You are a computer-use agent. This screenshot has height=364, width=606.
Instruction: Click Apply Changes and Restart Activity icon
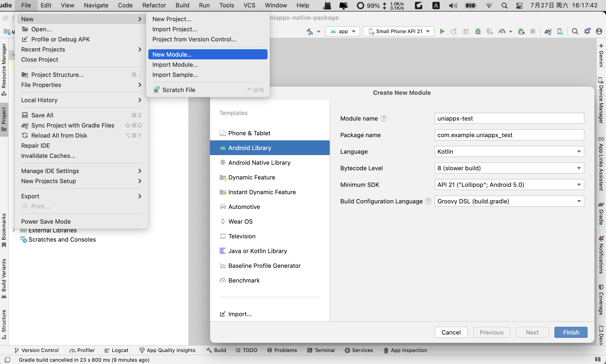(x=454, y=31)
